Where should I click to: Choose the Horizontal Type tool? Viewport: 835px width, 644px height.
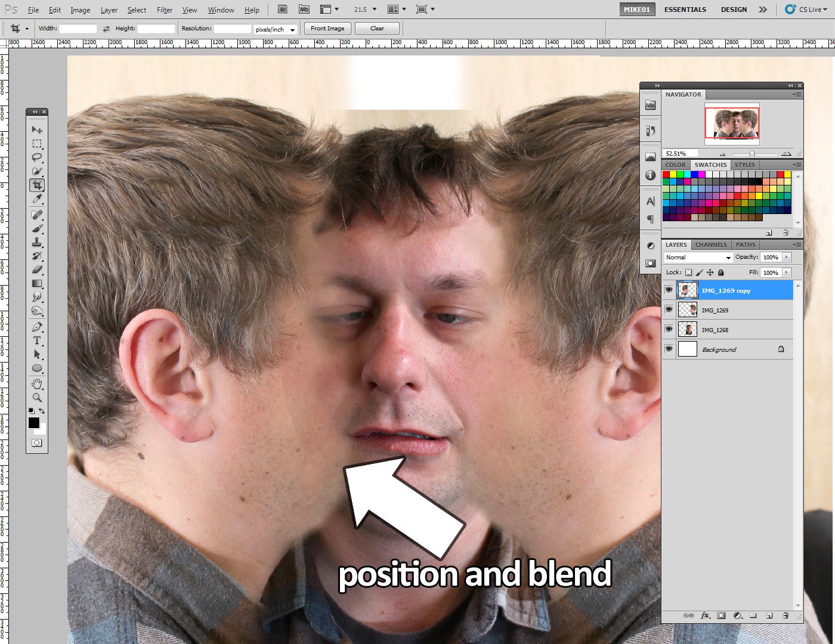(x=37, y=340)
